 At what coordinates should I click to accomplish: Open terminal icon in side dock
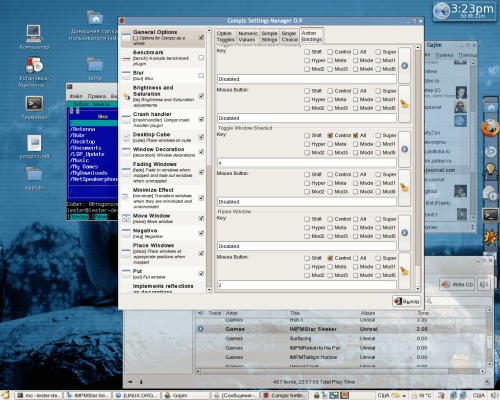click(x=491, y=215)
